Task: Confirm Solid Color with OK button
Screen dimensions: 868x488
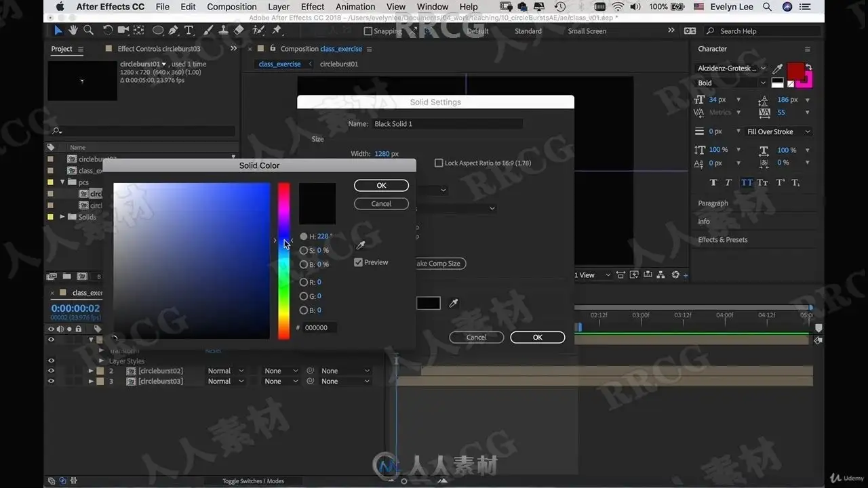Action: pyautogui.click(x=381, y=186)
